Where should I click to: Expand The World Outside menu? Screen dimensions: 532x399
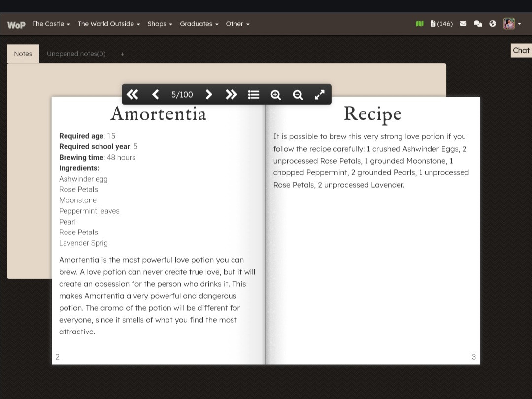pos(108,24)
